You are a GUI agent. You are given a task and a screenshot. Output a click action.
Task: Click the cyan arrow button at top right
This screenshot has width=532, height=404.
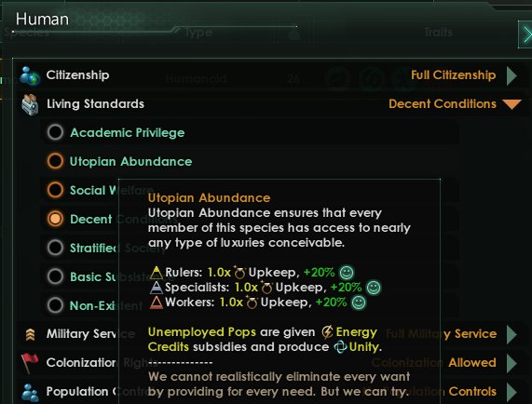point(525,34)
